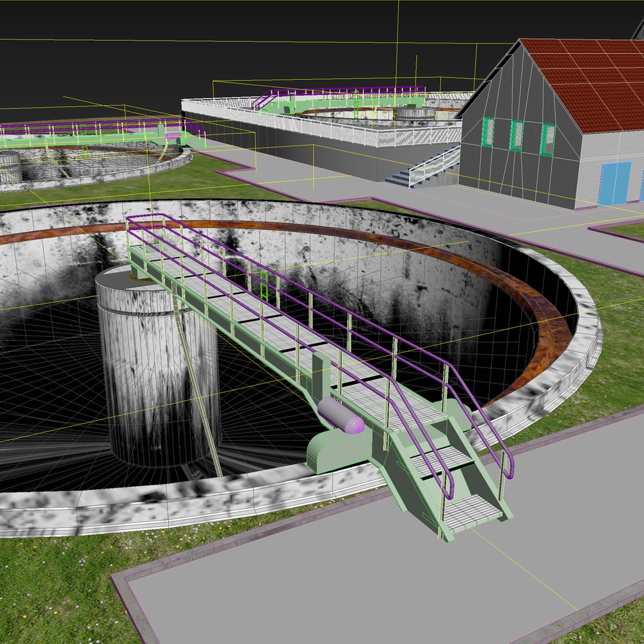Pick the small green ladder on the bridge railing
This screenshot has width=644, height=644.
264,284
